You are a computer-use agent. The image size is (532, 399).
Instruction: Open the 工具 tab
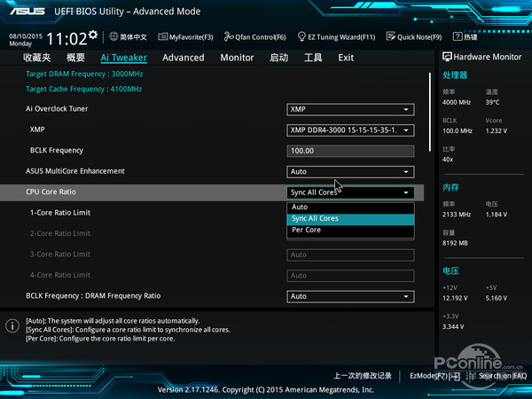313,58
